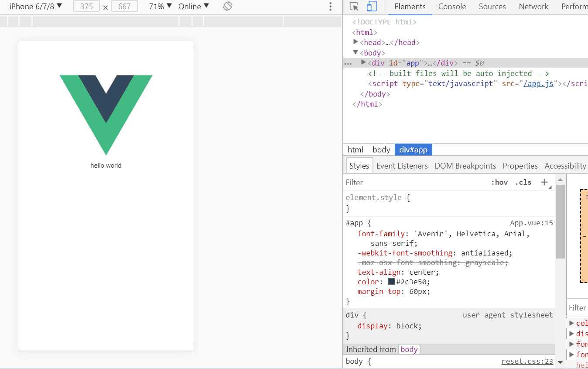Select the script type="text/javascript" node
Screen dimensions: 588x369
coord(478,84)
